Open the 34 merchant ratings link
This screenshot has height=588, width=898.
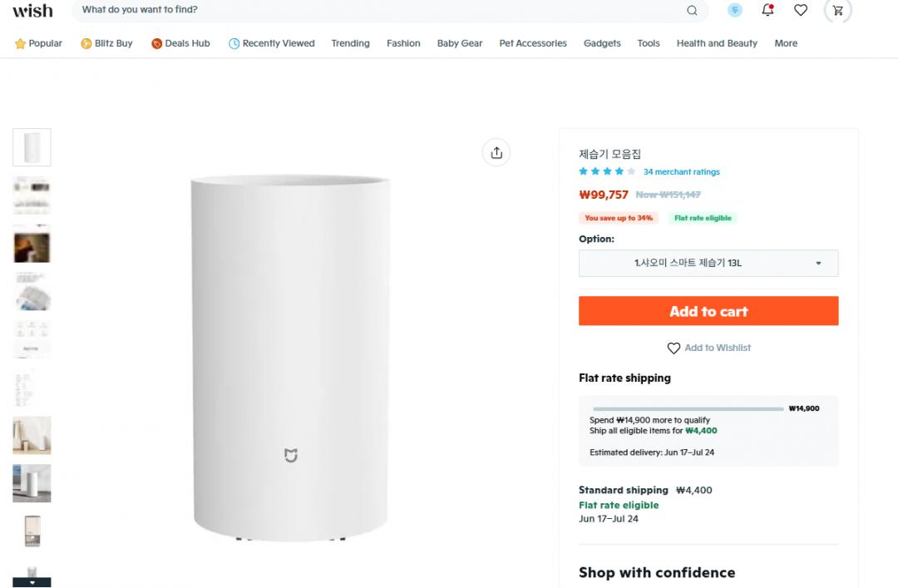(x=681, y=172)
